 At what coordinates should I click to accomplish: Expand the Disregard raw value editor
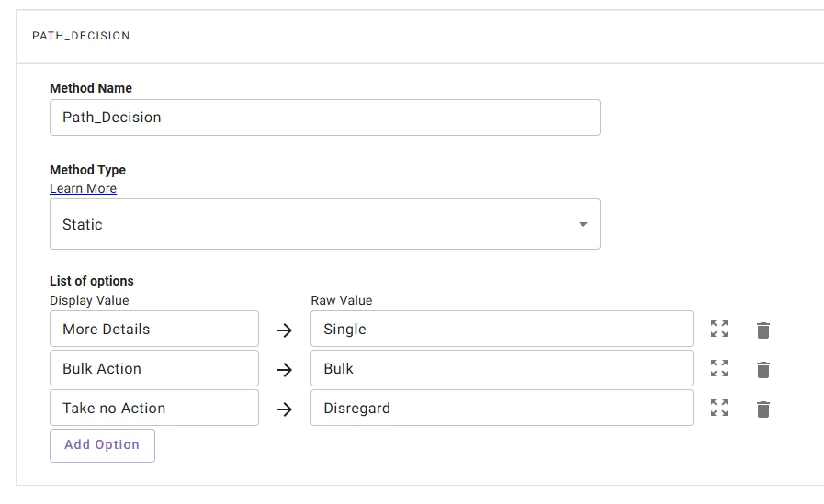[719, 409]
